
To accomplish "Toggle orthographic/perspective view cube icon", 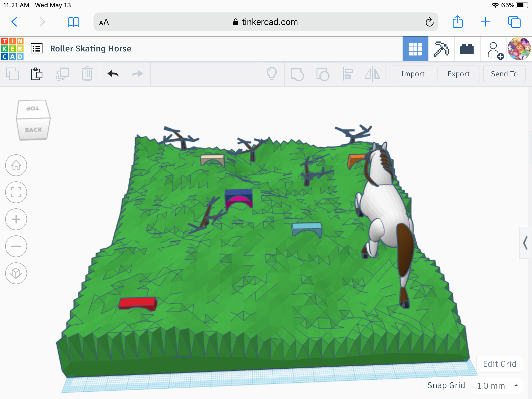I will [x=16, y=273].
